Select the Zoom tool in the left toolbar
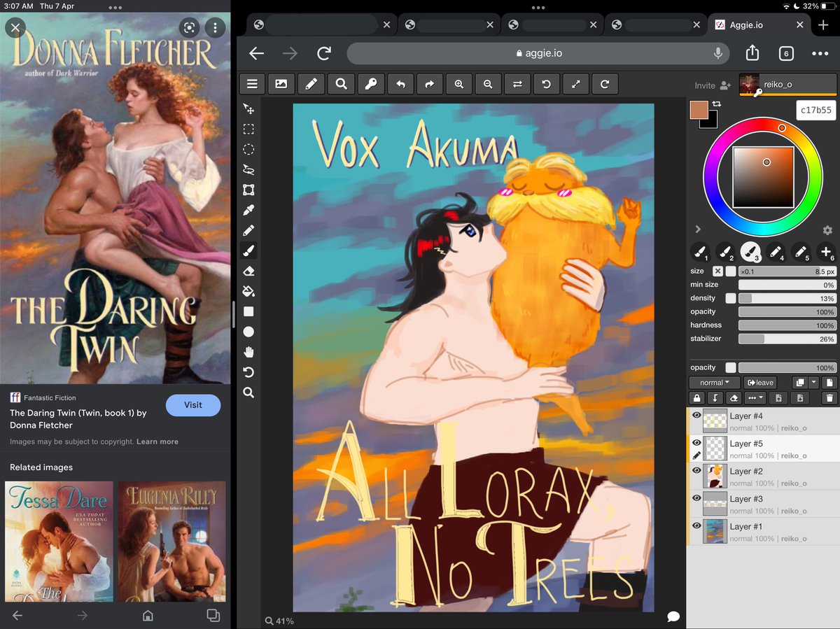 coord(248,393)
